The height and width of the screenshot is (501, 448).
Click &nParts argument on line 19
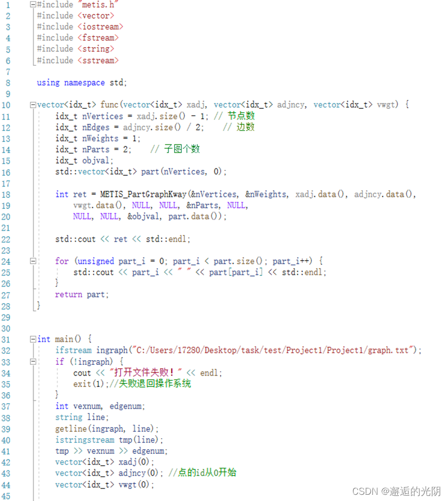point(203,205)
